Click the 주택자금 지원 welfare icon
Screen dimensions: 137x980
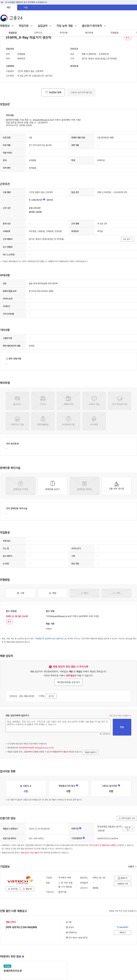coord(17,421)
